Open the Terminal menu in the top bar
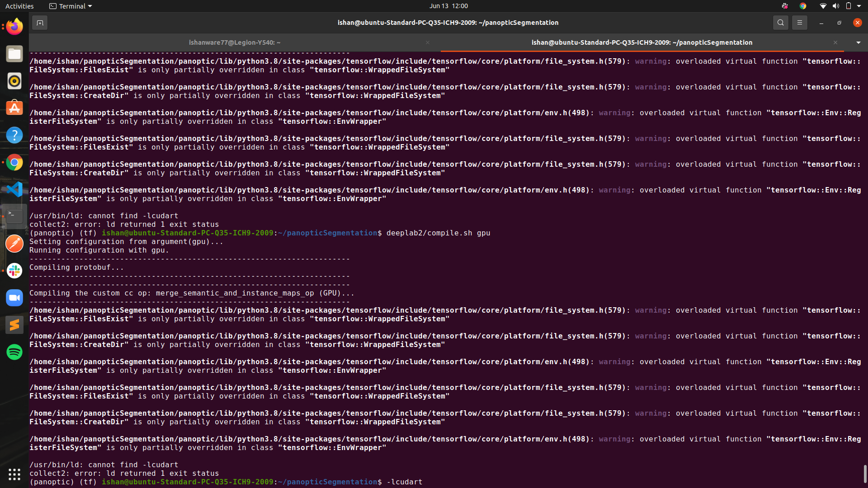The image size is (868, 488). pyautogui.click(x=70, y=6)
